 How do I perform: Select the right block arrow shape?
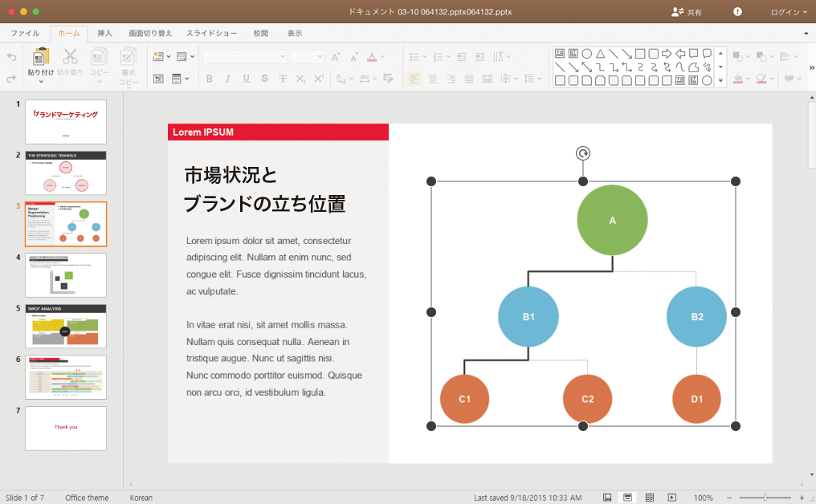coord(667,54)
